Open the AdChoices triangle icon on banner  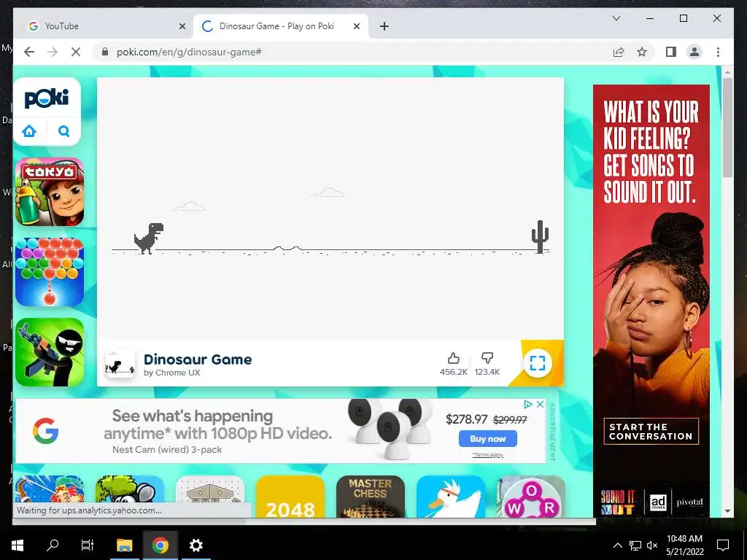click(x=528, y=404)
